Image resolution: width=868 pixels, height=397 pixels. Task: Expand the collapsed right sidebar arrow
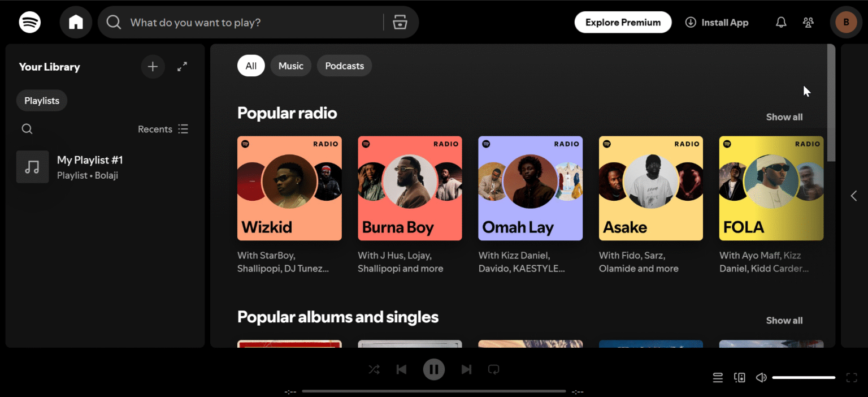tap(853, 196)
